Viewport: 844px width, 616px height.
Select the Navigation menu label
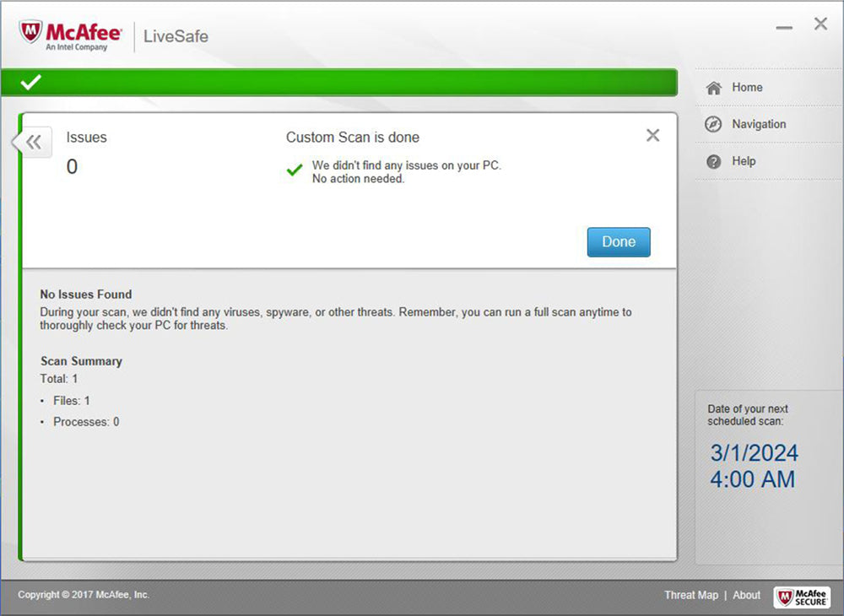point(759,124)
